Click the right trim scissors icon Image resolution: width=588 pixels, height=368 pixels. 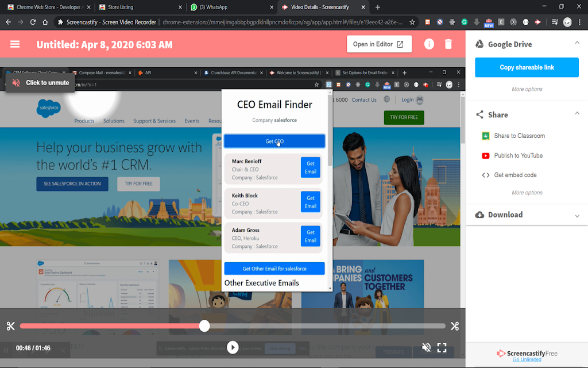[455, 326]
